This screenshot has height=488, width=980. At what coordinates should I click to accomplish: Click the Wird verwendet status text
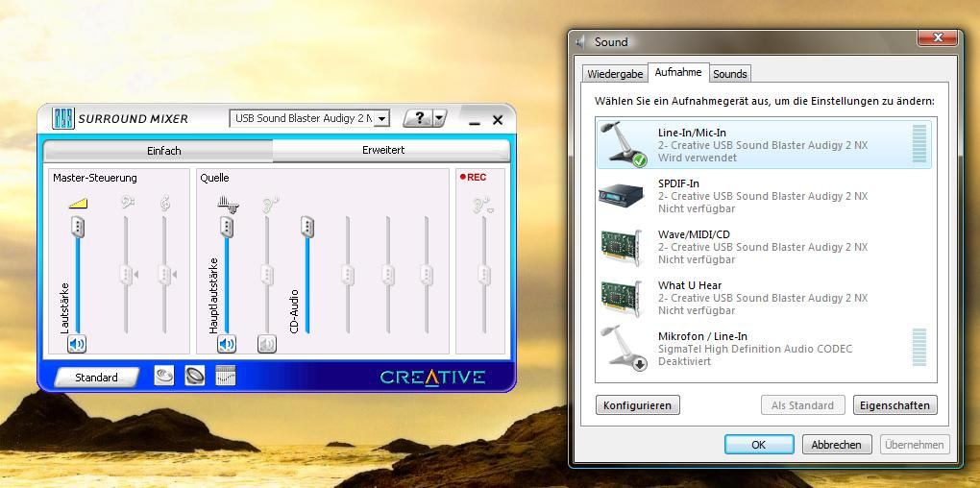click(x=698, y=158)
